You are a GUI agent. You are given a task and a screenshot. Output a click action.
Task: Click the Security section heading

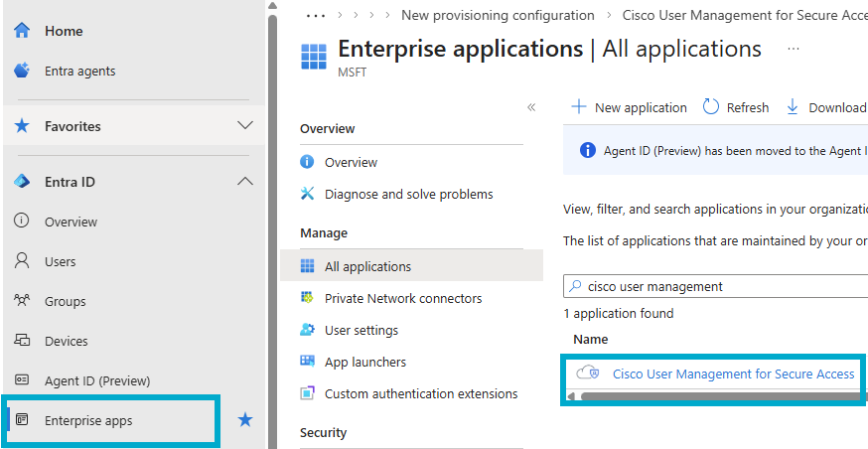(323, 432)
